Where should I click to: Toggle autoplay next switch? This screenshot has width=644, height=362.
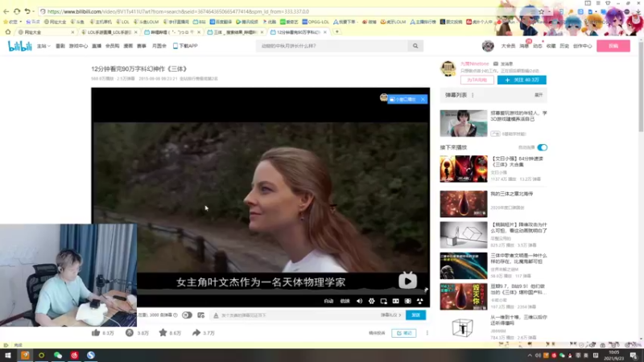542,147
